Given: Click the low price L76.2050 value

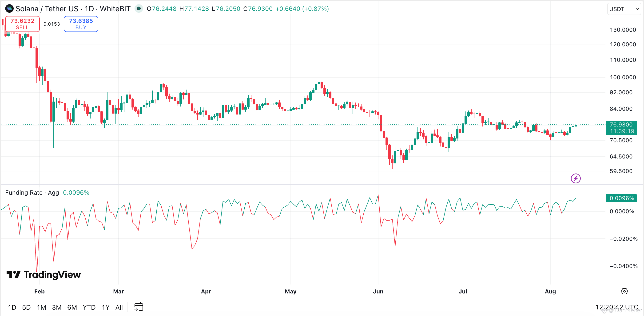Looking at the screenshot, I should 226,9.
